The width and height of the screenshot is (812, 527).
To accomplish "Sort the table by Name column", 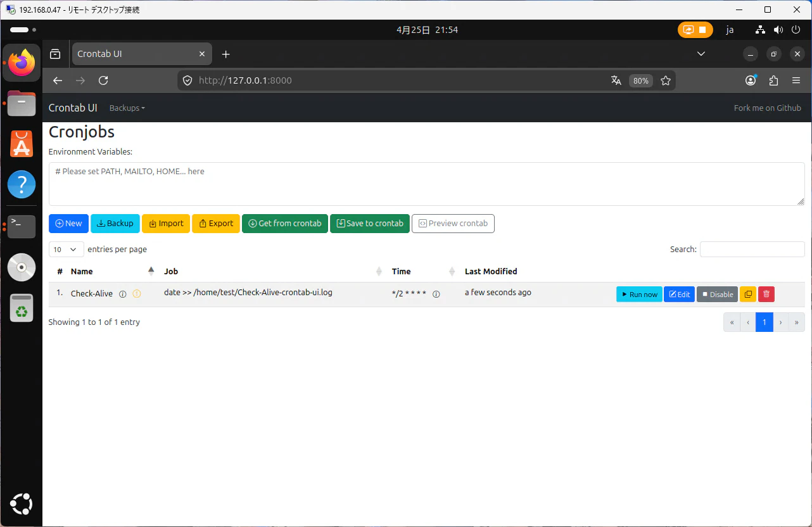I will 113,271.
